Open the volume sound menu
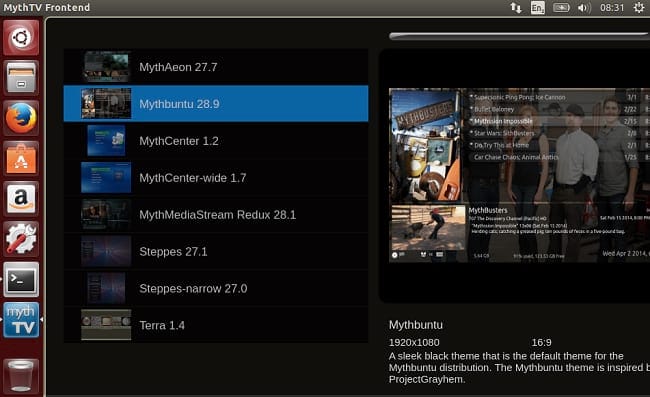Image resolution: width=650 pixels, height=397 pixels. pyautogui.click(x=584, y=7)
